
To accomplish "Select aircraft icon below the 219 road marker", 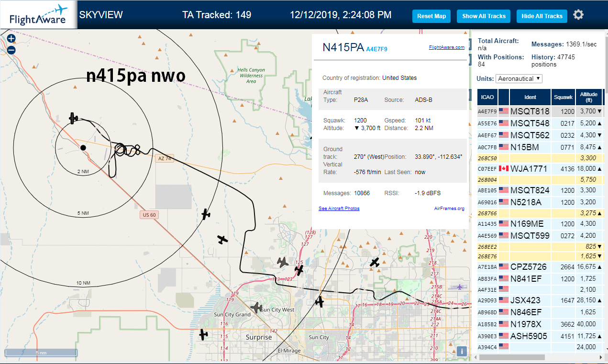I will (x=375, y=262).
